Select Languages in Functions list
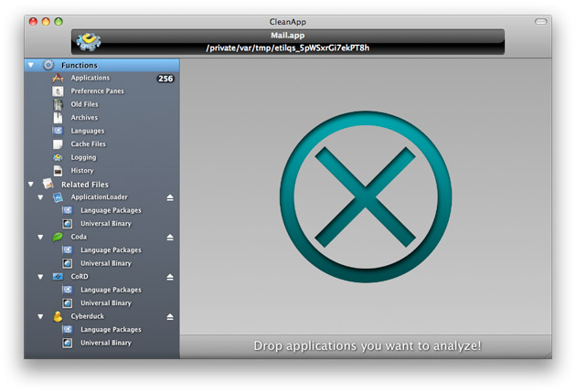The width and height of the screenshot is (576, 392). pos(101,131)
